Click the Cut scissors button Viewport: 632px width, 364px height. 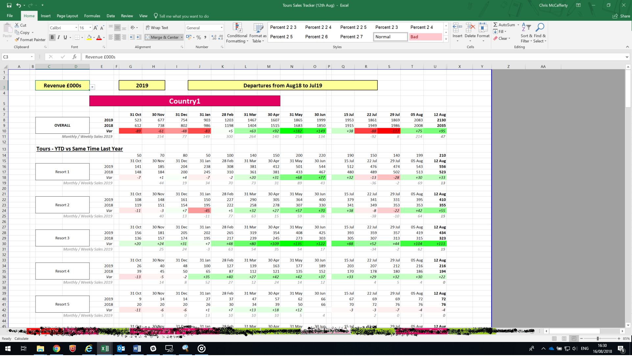[20, 25]
